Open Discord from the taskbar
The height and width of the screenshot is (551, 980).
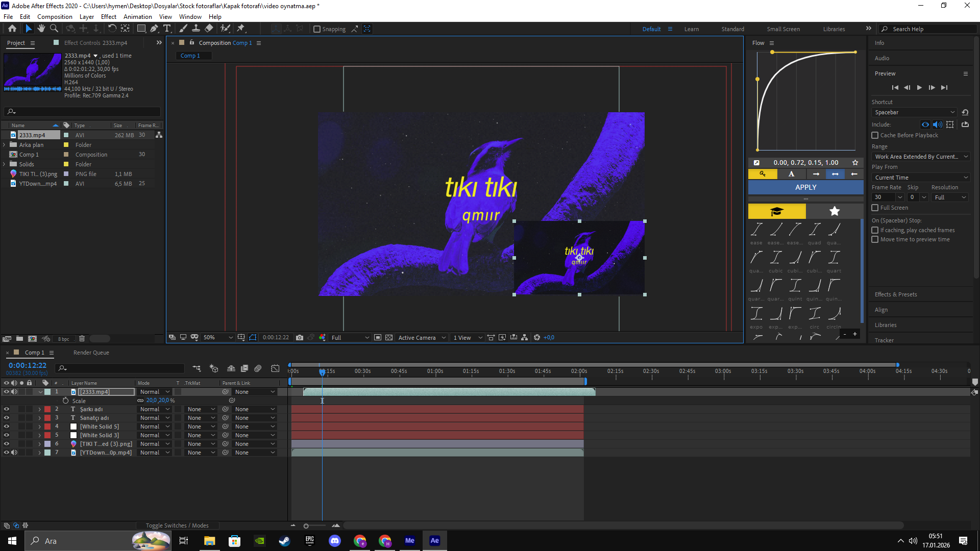point(335,541)
